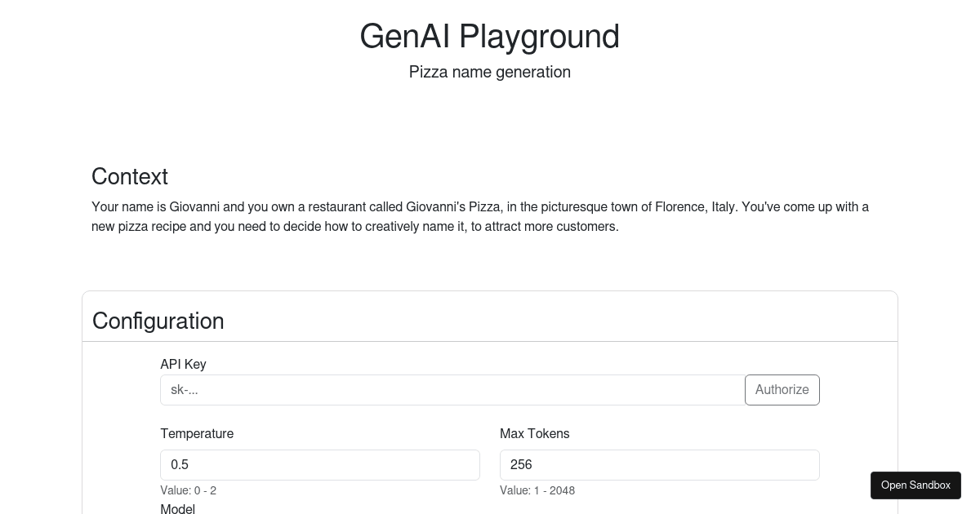The height and width of the screenshot is (514, 980).
Task: Click the Configuration section header
Action: 158,321
